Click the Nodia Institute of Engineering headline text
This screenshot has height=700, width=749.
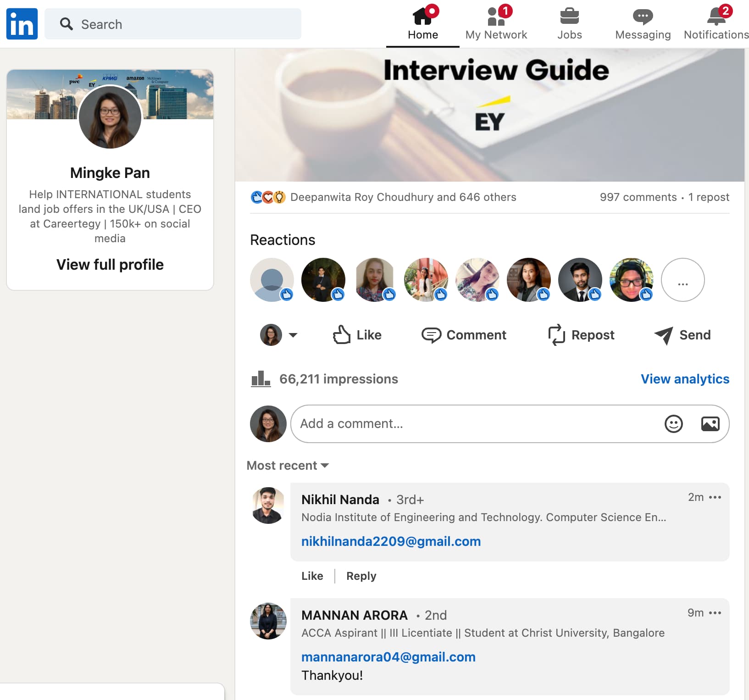484,517
